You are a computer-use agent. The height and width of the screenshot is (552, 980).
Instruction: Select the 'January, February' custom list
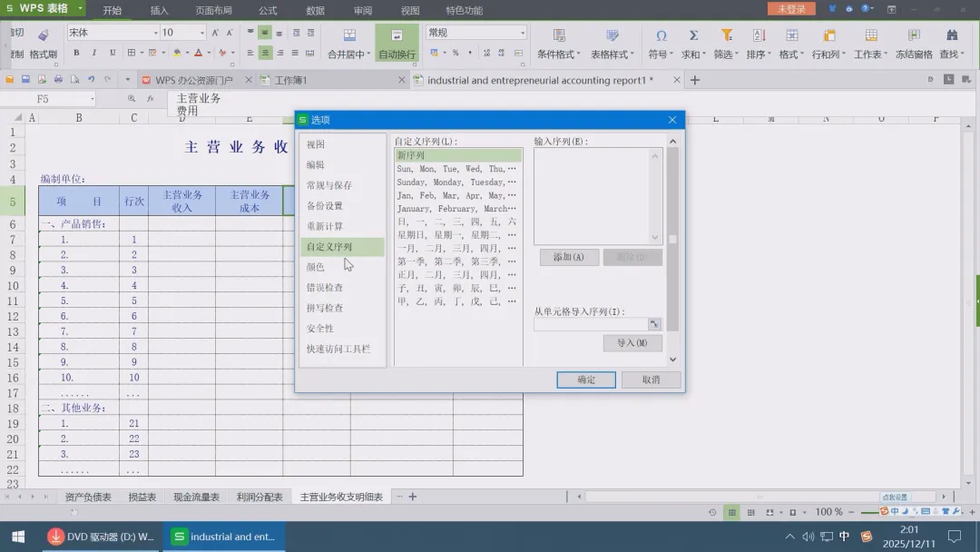pyautogui.click(x=457, y=208)
